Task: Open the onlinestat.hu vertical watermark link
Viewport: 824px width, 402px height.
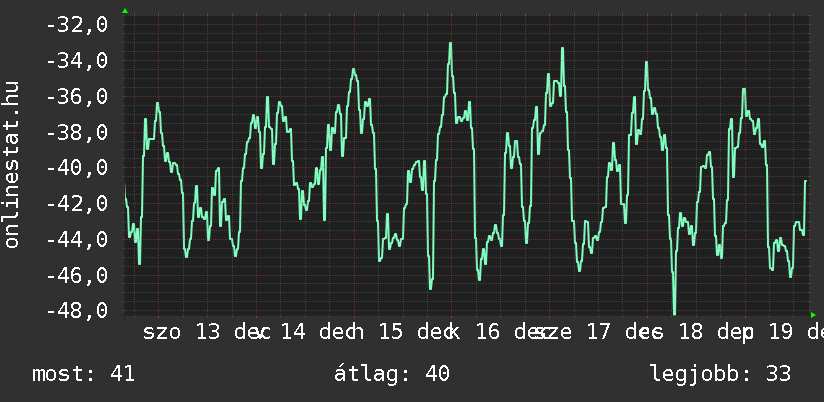Action: click(x=12, y=165)
